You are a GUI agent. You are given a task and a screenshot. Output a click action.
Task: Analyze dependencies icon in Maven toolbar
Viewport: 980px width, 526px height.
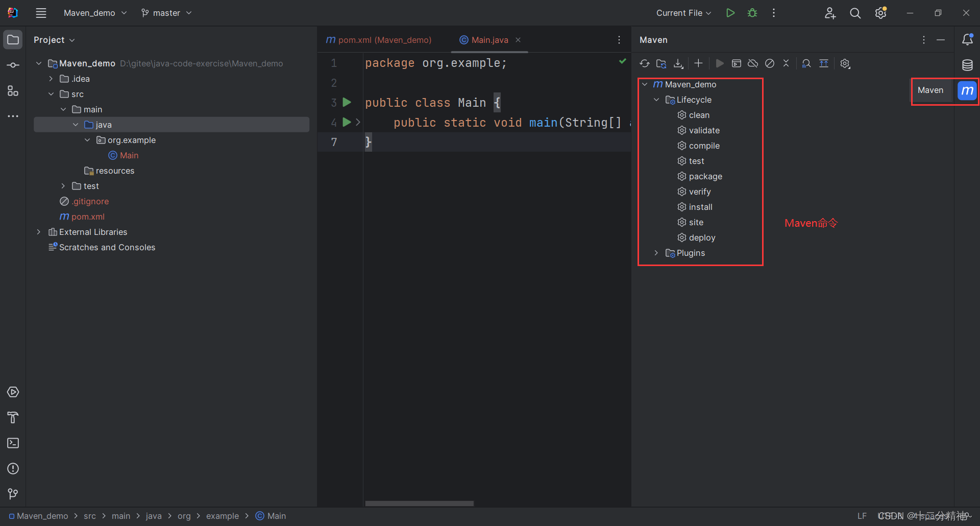point(806,63)
